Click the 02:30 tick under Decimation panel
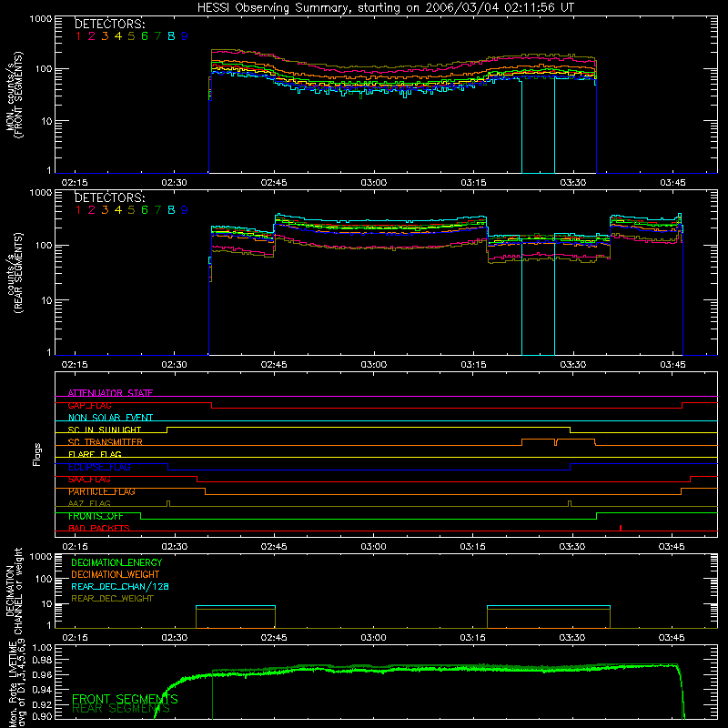This screenshot has height=728, width=728. pyautogui.click(x=175, y=638)
